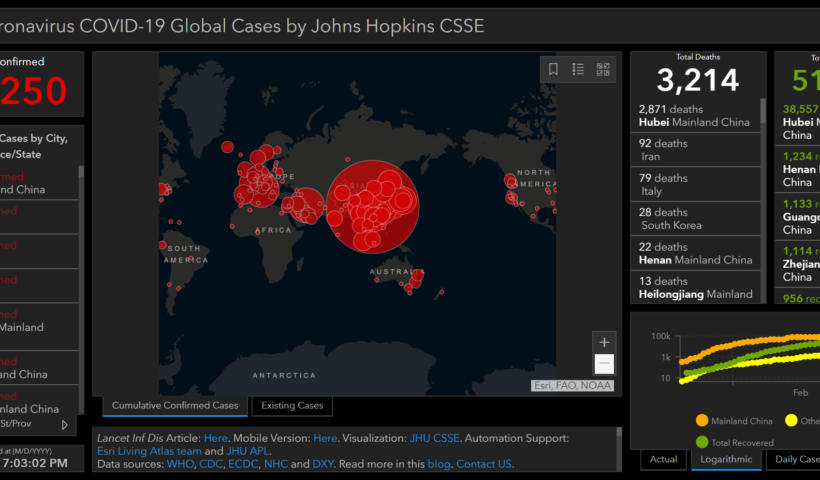Zoom out on the map with minus
The width and height of the screenshot is (820, 480).
[604, 364]
